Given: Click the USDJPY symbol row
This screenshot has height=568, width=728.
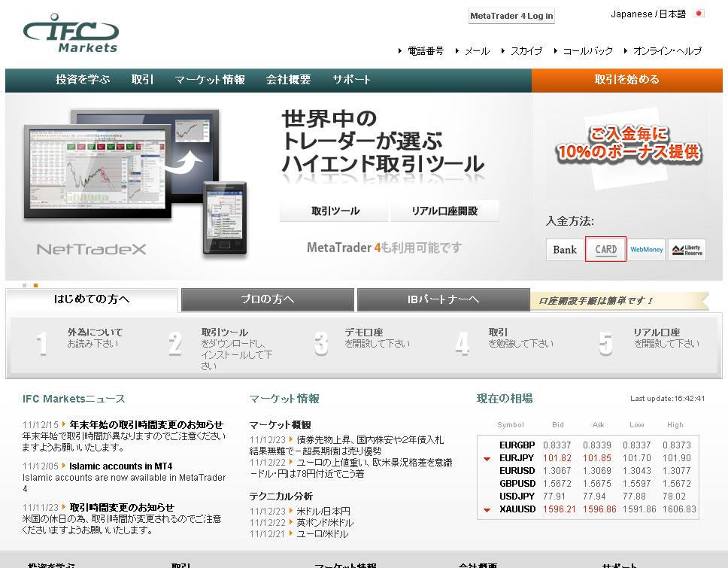Looking at the screenshot, I should 588,496.
